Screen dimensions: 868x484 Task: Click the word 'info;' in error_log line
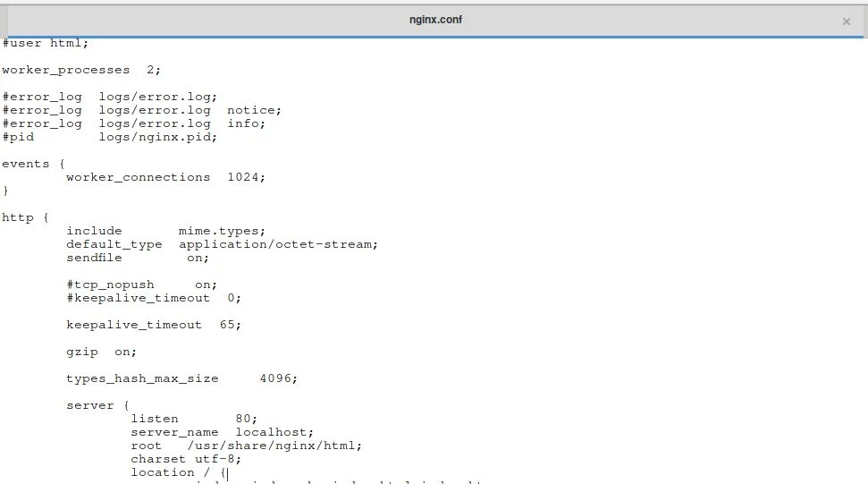(247, 123)
